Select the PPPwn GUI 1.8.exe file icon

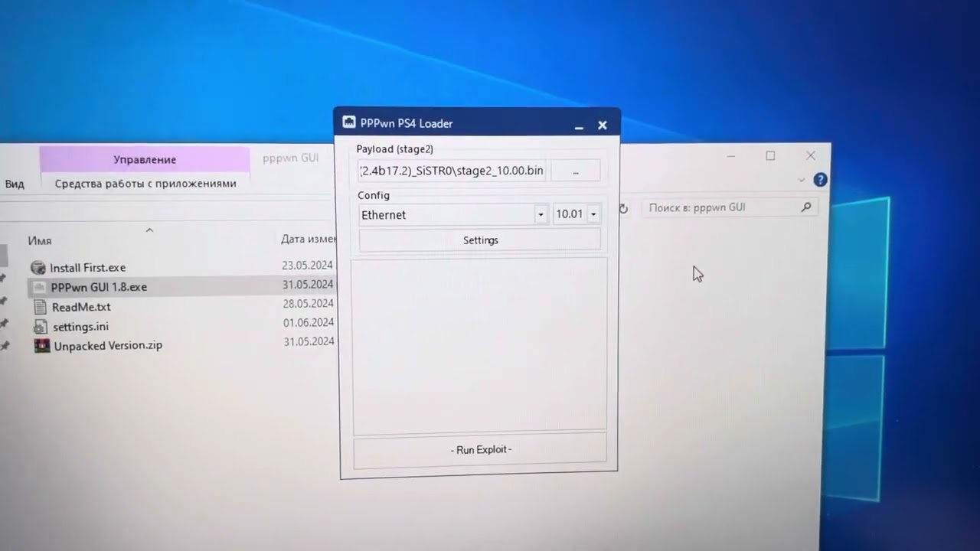point(39,287)
